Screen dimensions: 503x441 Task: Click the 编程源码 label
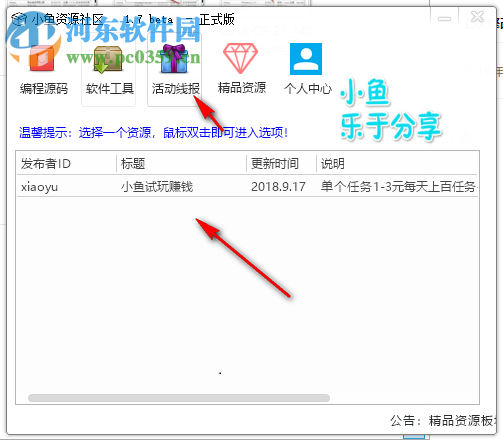coord(44,89)
